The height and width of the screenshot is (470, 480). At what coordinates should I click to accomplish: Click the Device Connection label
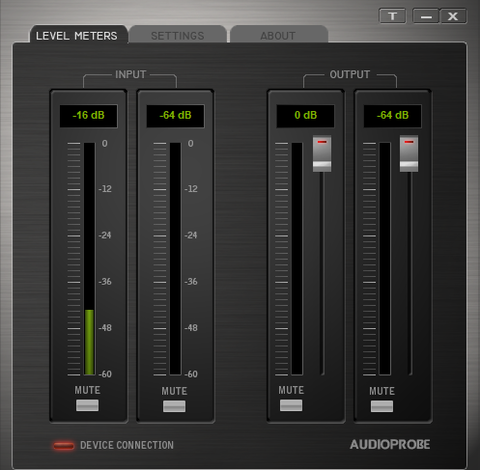click(127, 445)
